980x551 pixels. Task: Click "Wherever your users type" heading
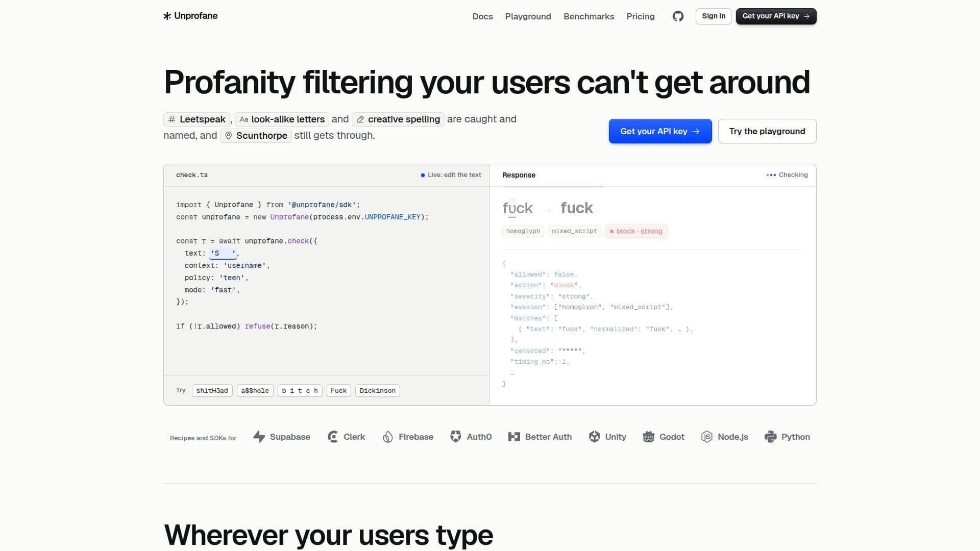(x=328, y=535)
